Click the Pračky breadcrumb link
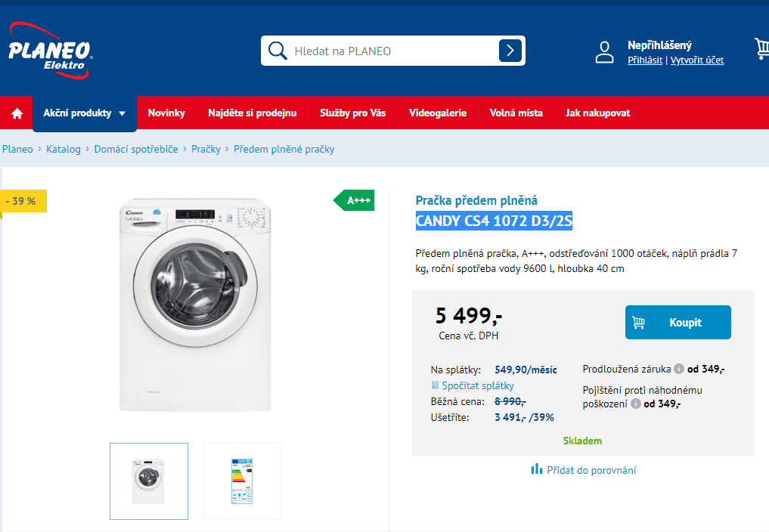This screenshot has height=532, width=769. [206, 149]
